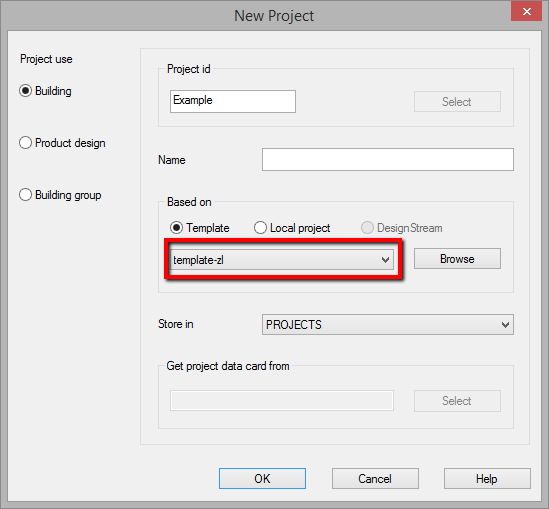The width and height of the screenshot is (549, 509).
Task: Click Select for project data card
Action: pos(457,401)
